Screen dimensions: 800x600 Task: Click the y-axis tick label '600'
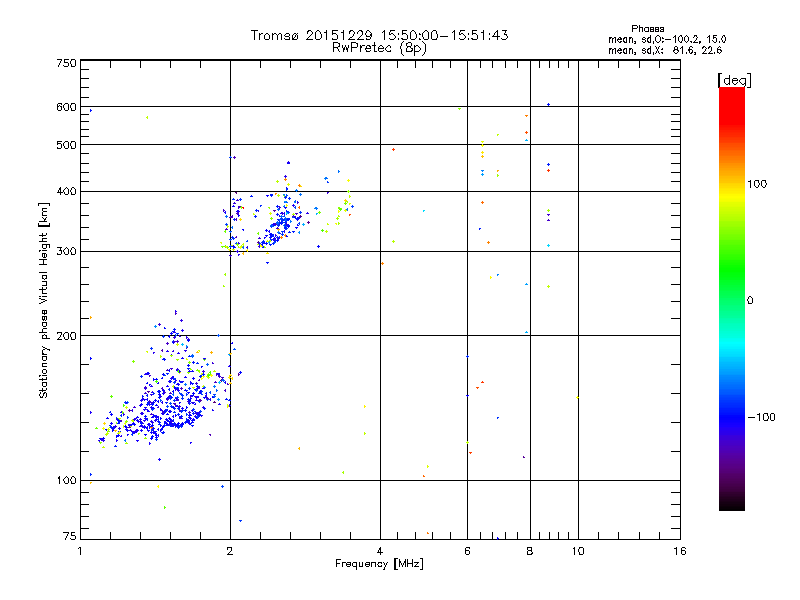[66, 107]
